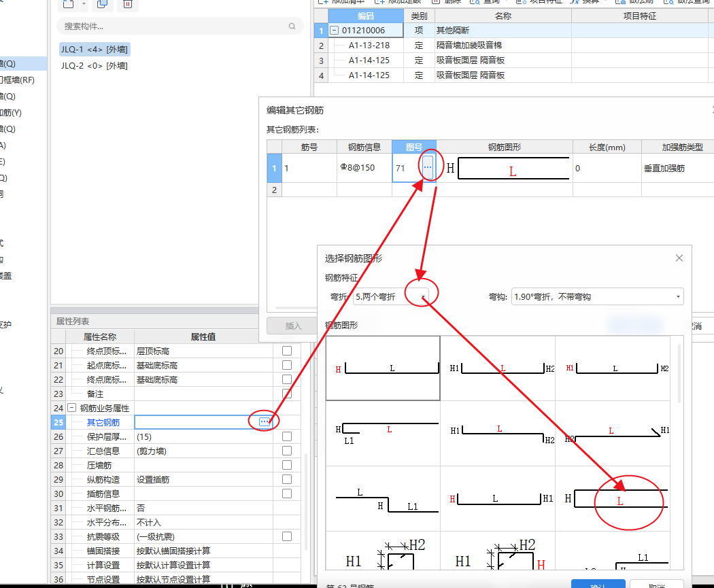Image resolution: width=714 pixels, height=588 pixels.
Task: Select component JLQ-1 <4> [外墙]
Action: [95, 49]
